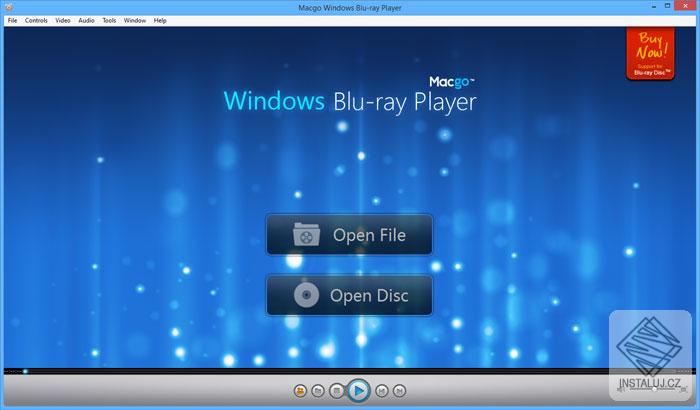This screenshot has height=410, width=700.
Task: Minimize the Macgo Blu-ray Player window
Action: tap(653, 6)
